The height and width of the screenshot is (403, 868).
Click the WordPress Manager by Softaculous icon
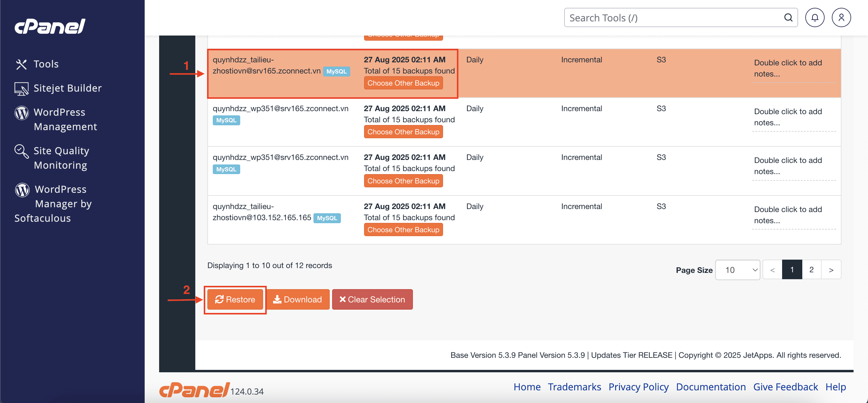tap(22, 190)
